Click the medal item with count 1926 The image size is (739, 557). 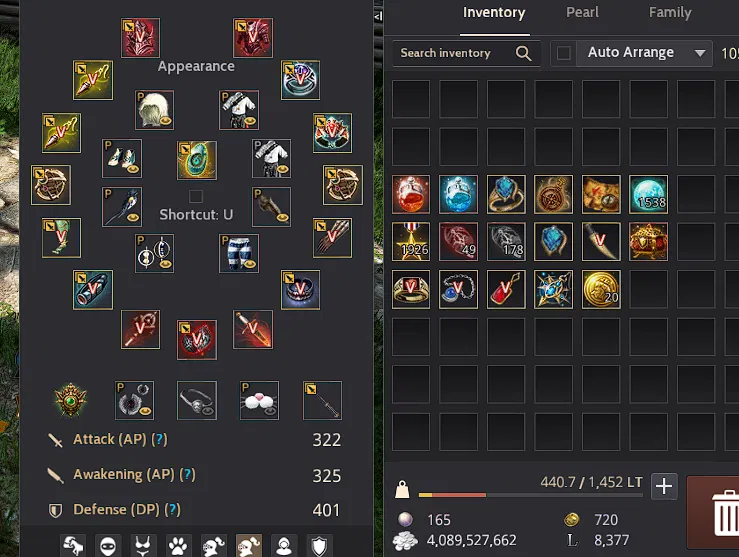click(411, 242)
